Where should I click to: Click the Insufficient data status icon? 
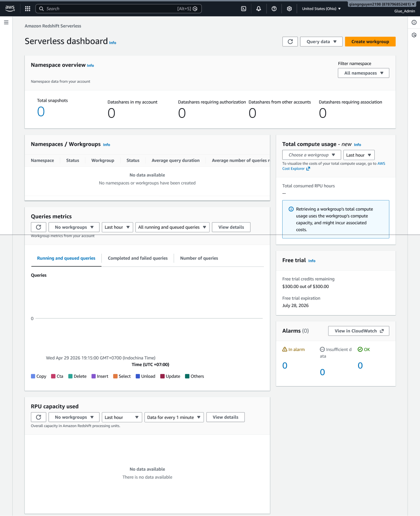322,349
